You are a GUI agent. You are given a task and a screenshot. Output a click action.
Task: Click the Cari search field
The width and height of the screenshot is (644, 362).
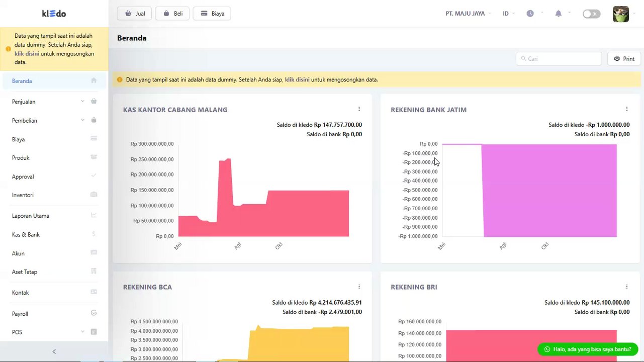(559, 59)
